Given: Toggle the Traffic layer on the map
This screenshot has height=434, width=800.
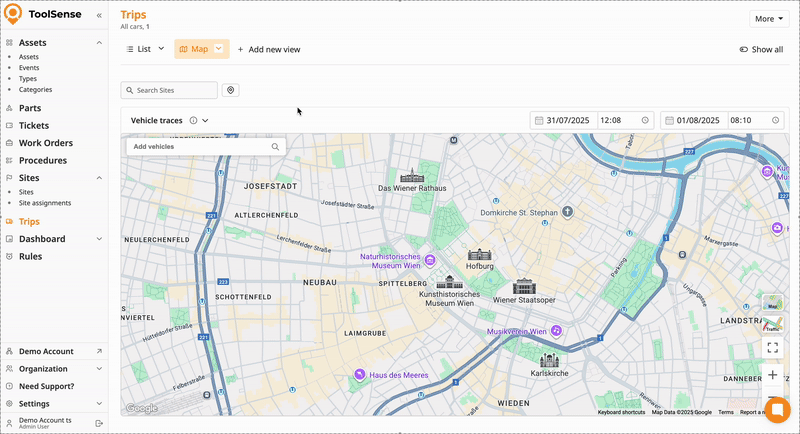Looking at the screenshot, I should 772,325.
